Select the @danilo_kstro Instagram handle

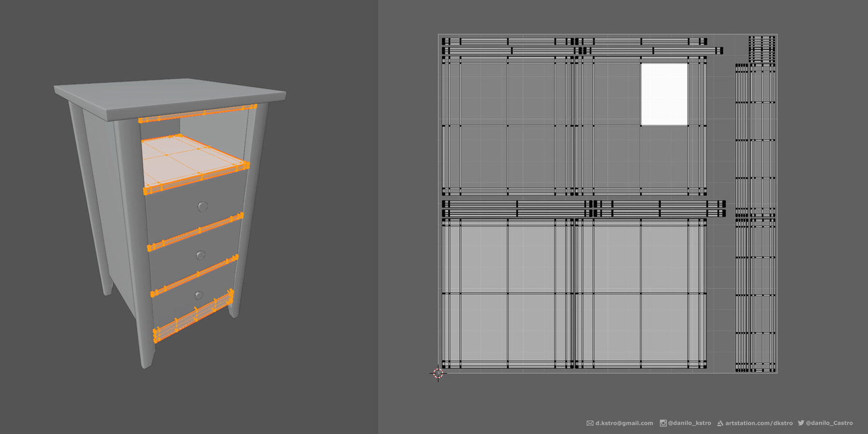690,423
